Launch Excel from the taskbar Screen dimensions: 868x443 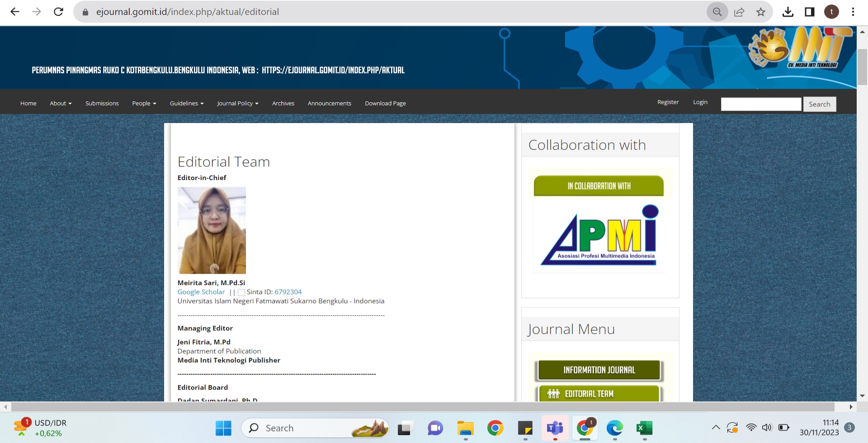[644, 428]
